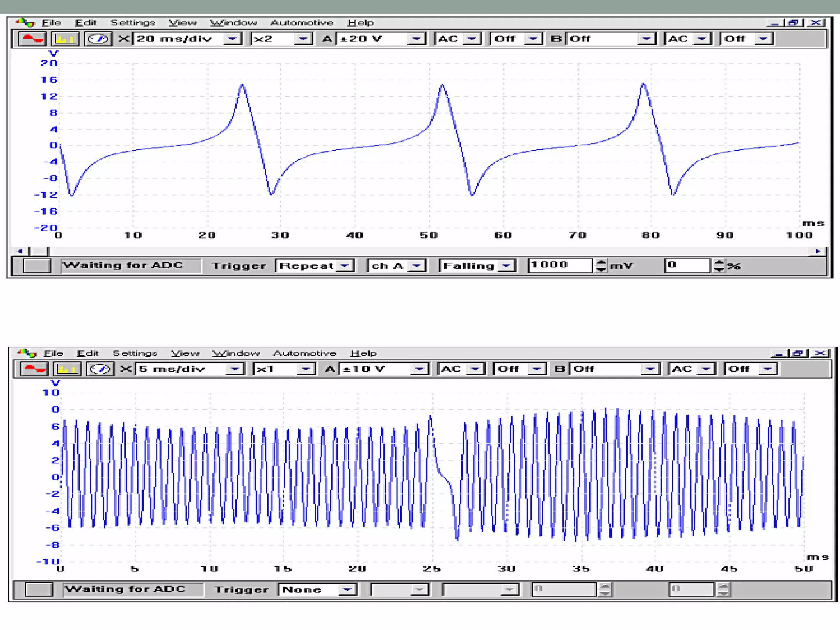The width and height of the screenshot is (840, 630).
Task: Increase the 1000 mV trigger threshold stepper
Action: click(x=601, y=262)
